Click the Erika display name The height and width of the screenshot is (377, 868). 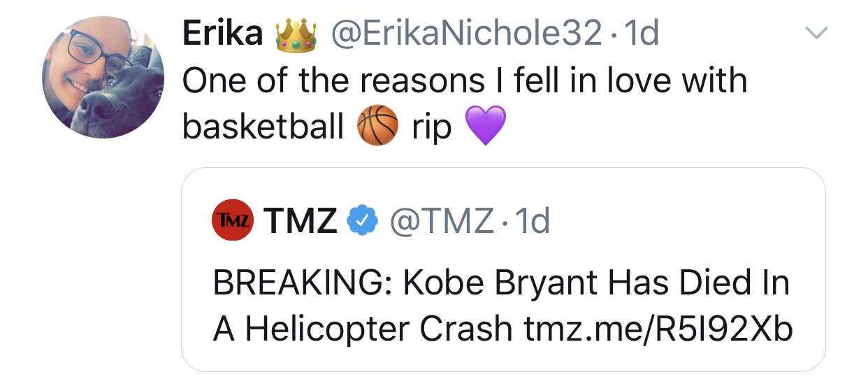223,33
